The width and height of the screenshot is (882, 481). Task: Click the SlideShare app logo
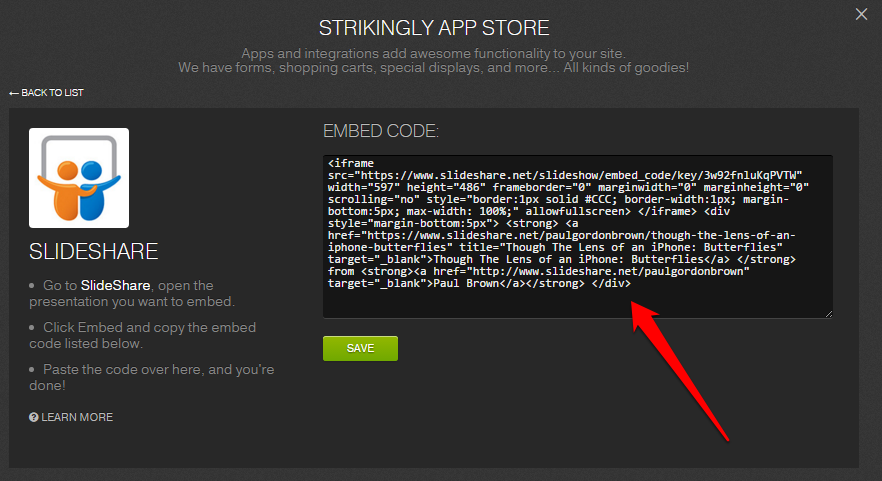(79, 178)
